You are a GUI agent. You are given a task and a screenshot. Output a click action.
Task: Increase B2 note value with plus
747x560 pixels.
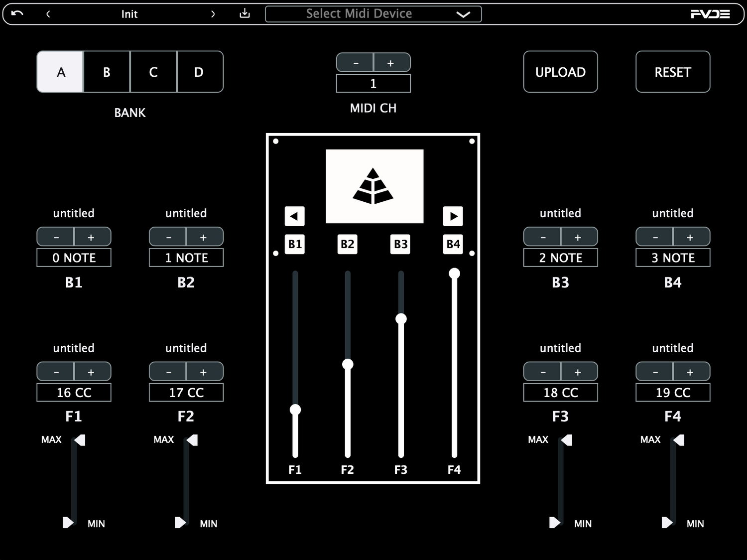[205, 237]
